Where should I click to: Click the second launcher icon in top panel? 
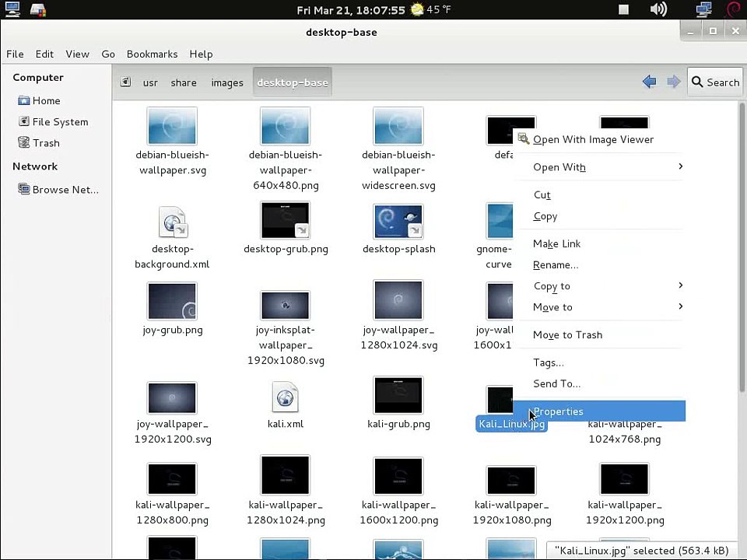pos(37,9)
